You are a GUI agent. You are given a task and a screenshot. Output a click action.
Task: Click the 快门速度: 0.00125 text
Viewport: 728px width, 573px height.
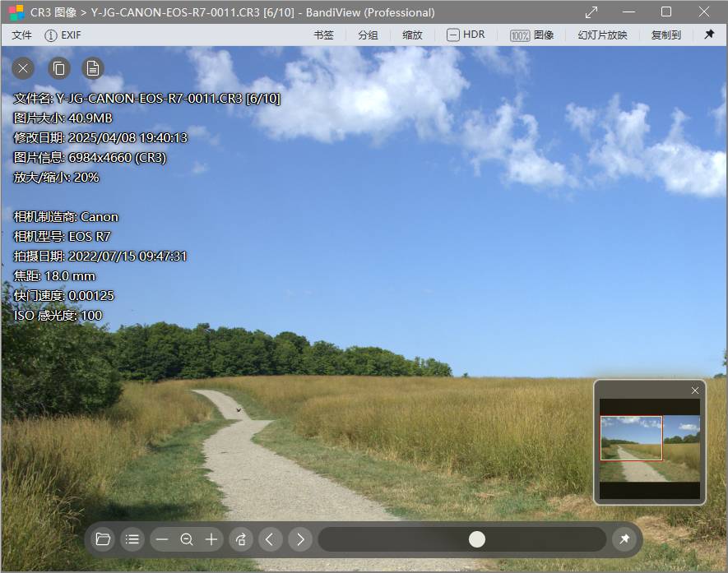(x=63, y=296)
